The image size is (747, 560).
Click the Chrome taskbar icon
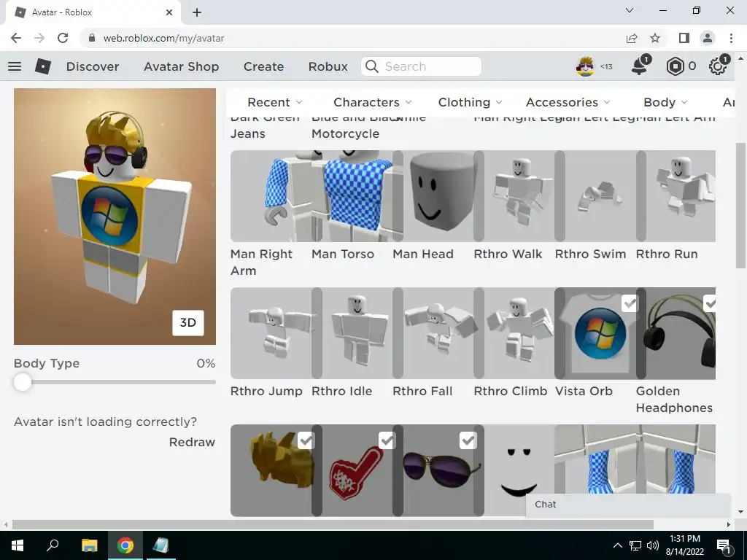125,545
